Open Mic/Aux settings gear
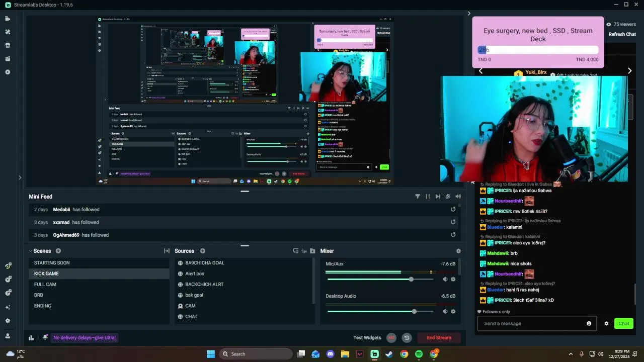The width and height of the screenshot is (644, 362). tap(453, 279)
